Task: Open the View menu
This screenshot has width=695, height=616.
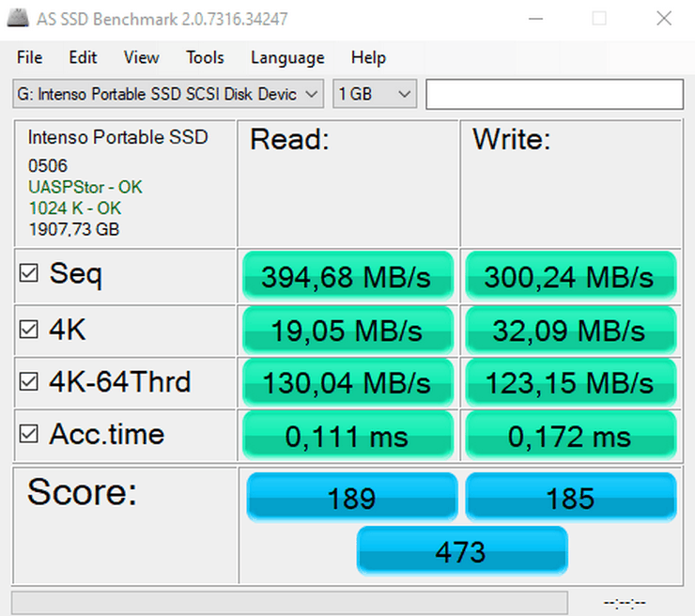Action: point(141,57)
